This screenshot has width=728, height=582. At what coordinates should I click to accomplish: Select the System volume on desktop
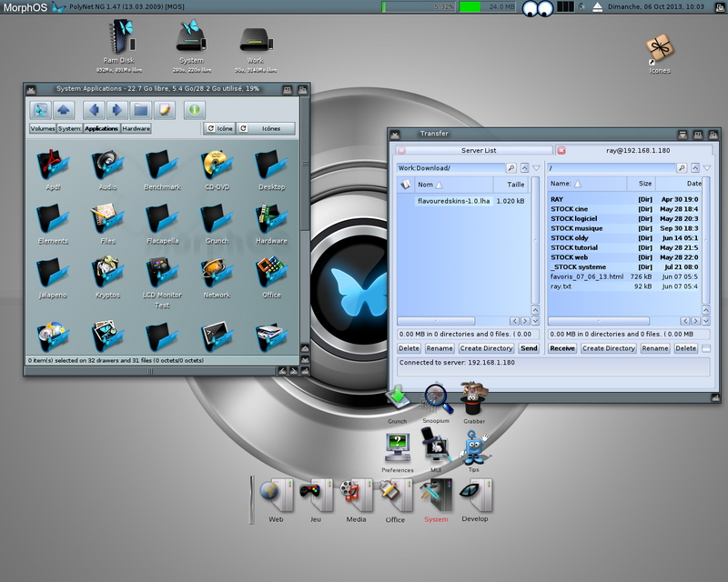(191, 37)
